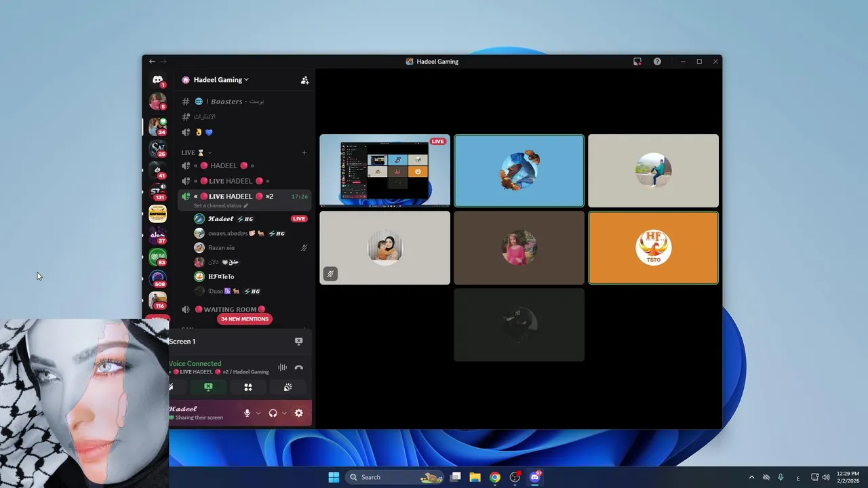Screen dimensions: 868x488
Task: Toggle the green screen share button
Action: [208, 387]
